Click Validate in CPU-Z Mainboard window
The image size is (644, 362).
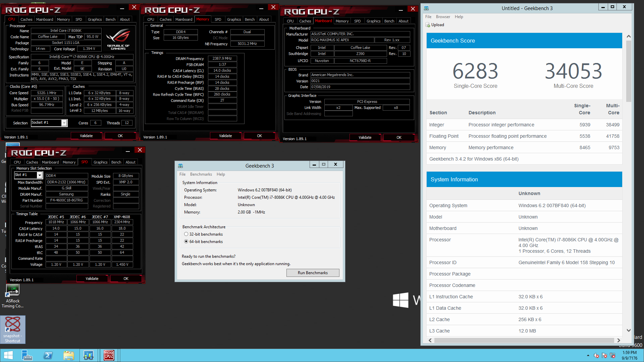365,137
